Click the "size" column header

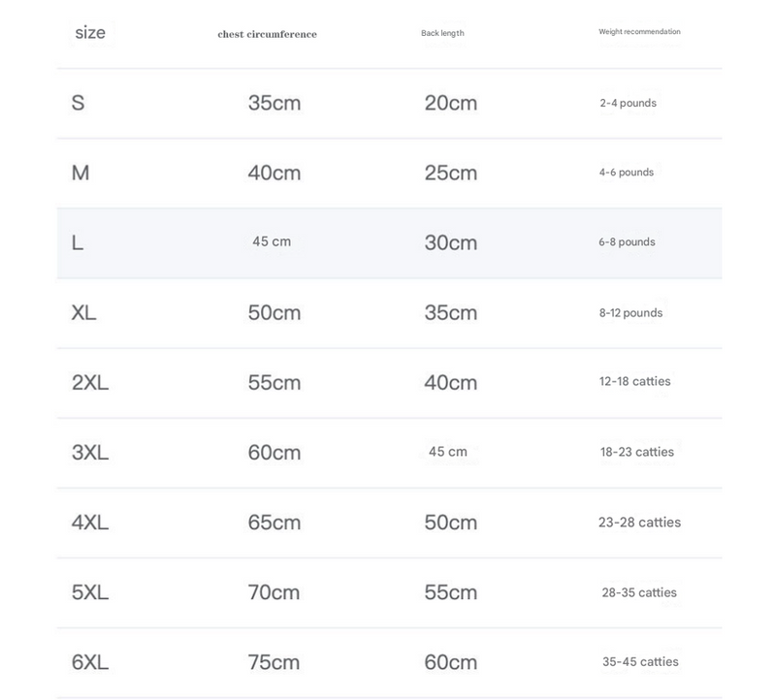[90, 33]
